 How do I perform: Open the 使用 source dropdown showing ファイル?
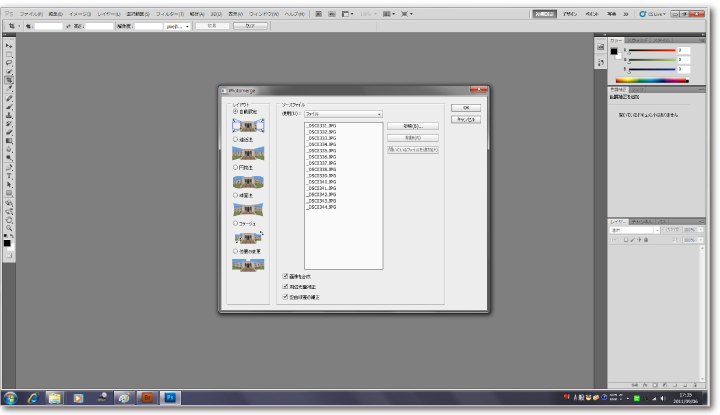tap(342, 115)
